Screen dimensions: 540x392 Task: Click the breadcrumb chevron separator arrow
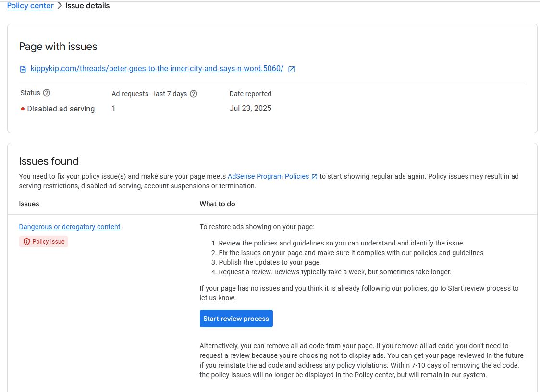[x=59, y=6]
